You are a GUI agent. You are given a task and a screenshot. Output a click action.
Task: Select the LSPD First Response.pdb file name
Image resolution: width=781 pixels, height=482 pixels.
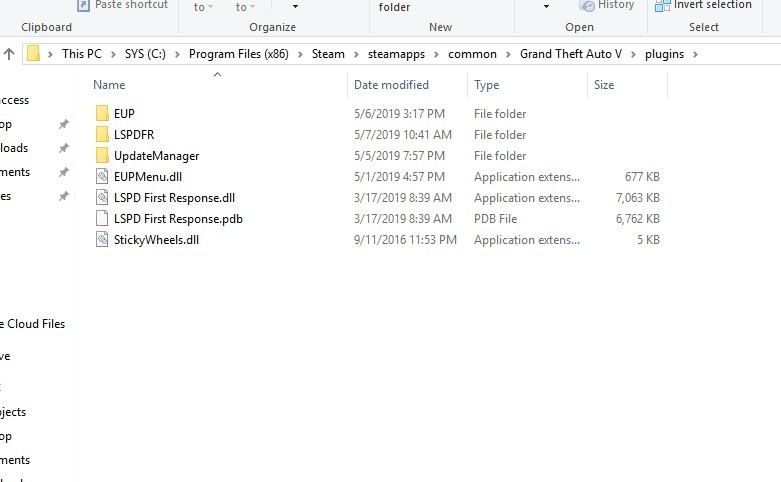178,219
